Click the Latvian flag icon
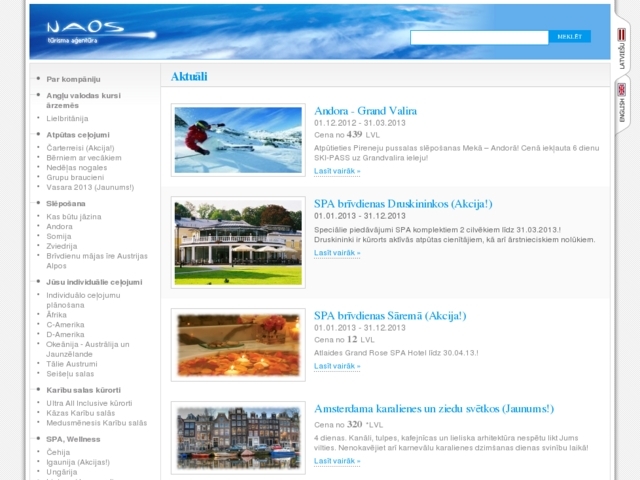The width and height of the screenshot is (640, 480). pyautogui.click(x=621, y=35)
